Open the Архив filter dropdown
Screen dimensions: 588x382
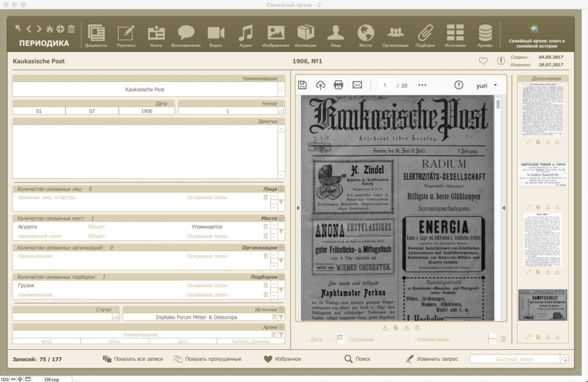point(281,334)
